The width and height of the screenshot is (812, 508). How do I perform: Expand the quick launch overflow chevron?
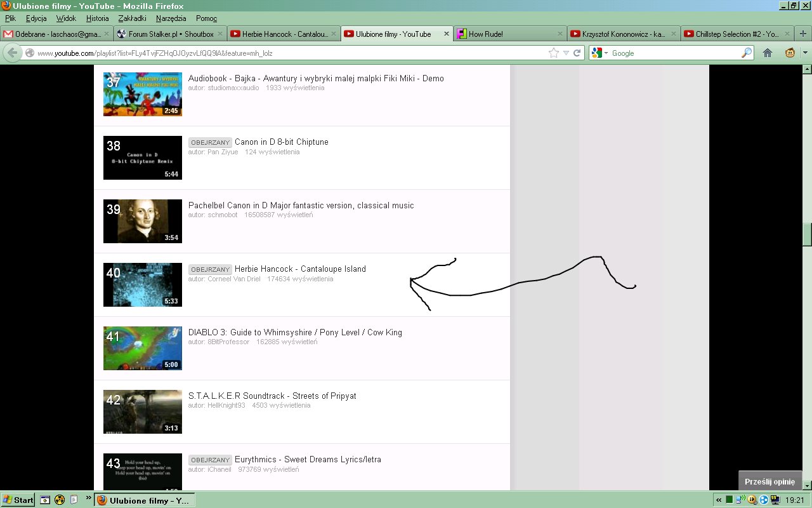pos(88,497)
